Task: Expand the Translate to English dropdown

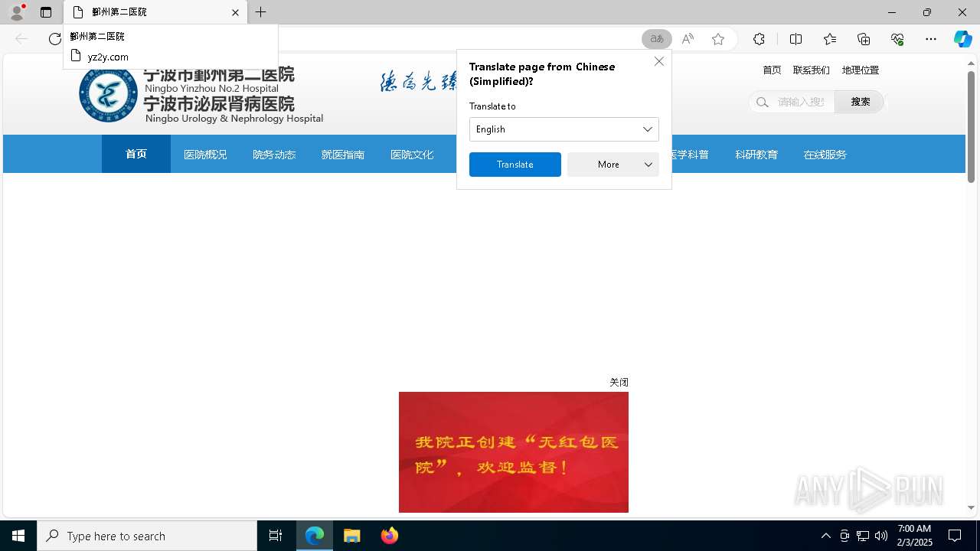Action: 563,129
